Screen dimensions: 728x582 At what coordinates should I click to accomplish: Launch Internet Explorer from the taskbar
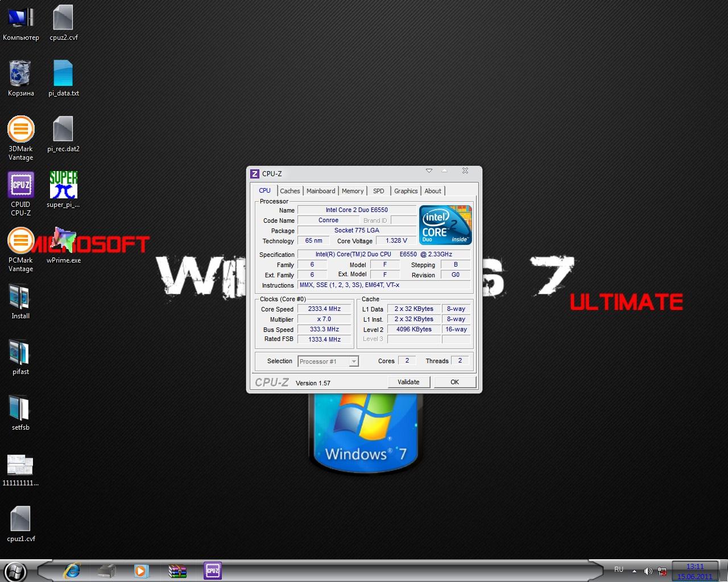point(72,571)
